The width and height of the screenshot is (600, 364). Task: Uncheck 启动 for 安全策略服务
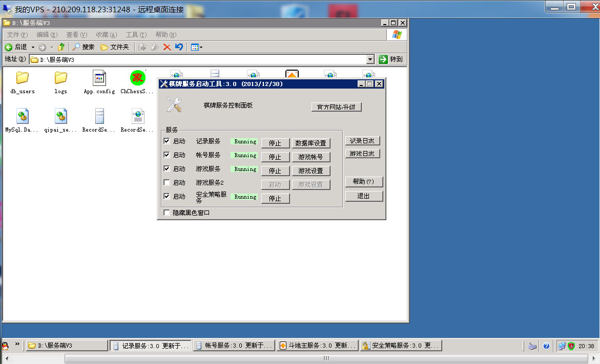[x=167, y=196]
